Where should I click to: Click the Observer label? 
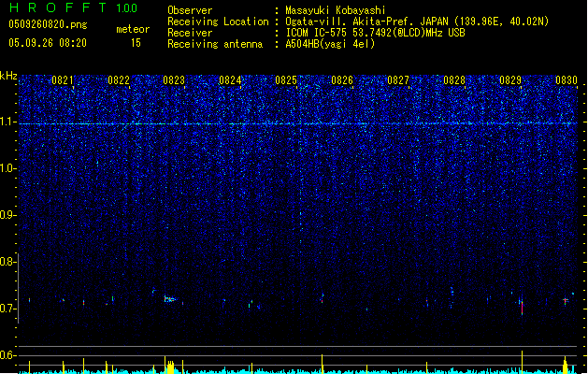[x=190, y=10]
